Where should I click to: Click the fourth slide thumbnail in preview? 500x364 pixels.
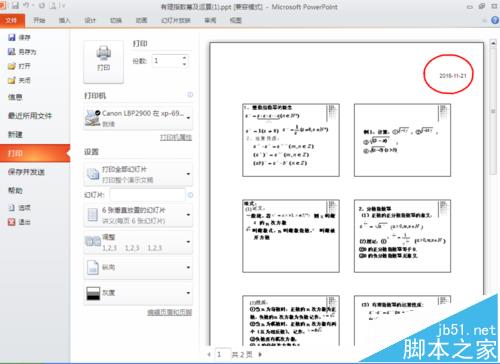pos(402,236)
